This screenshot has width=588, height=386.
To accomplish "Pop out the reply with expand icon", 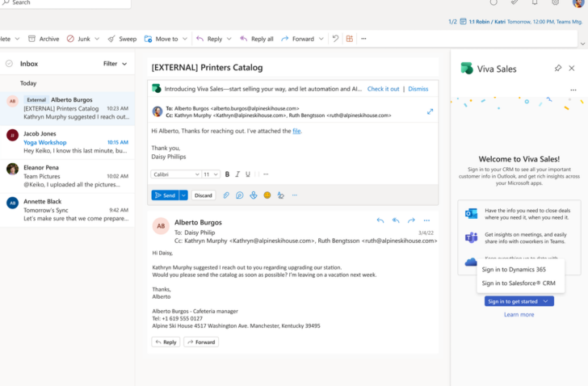I will tap(430, 111).
